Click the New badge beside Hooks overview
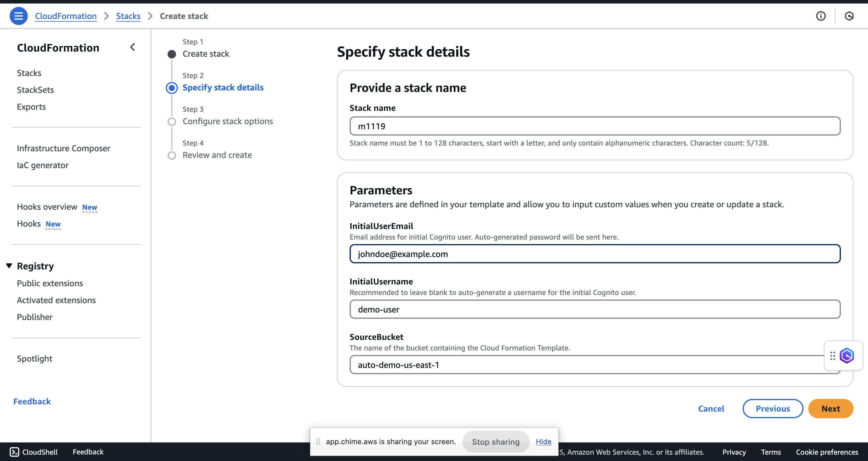868x461 pixels. coord(90,207)
